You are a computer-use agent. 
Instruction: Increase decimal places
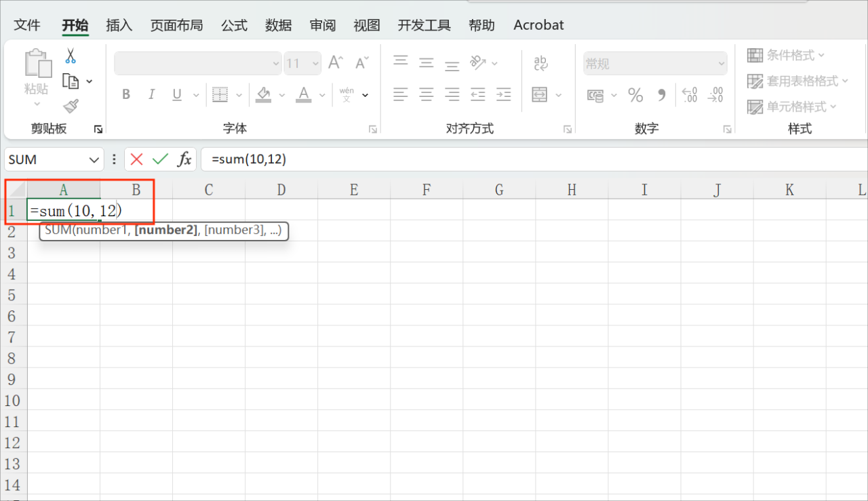point(690,95)
